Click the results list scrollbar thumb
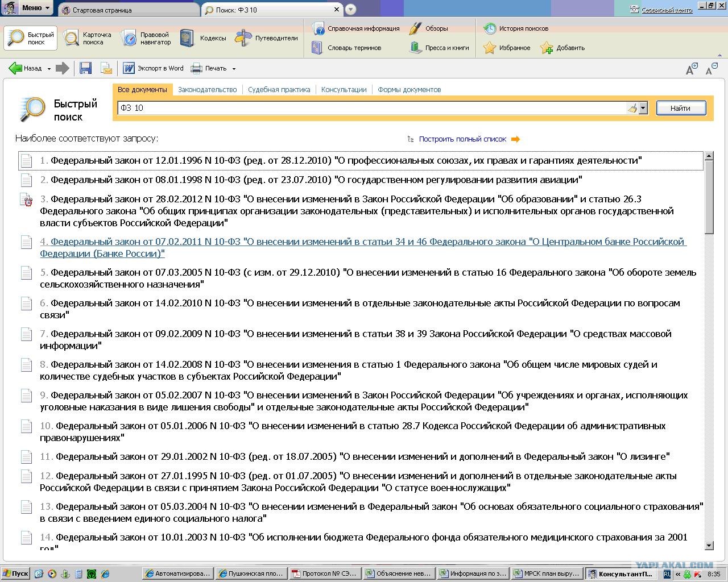Viewport: 728px width, 582px height. click(x=709, y=197)
